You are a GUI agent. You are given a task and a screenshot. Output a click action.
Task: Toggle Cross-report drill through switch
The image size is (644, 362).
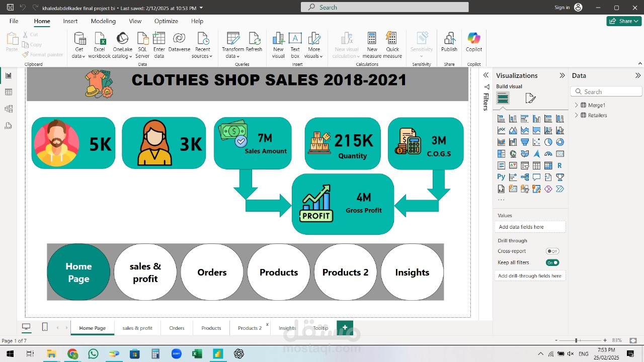552,251
